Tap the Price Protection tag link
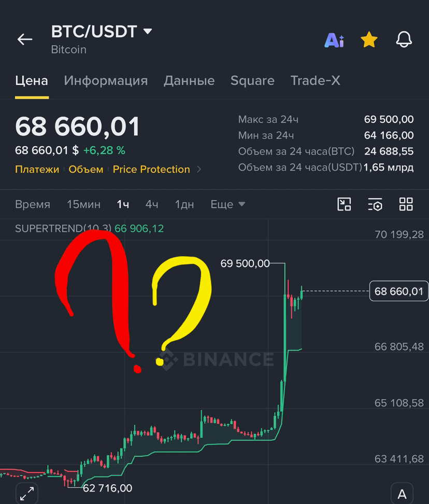The height and width of the screenshot is (504, 429). pyautogui.click(x=151, y=169)
